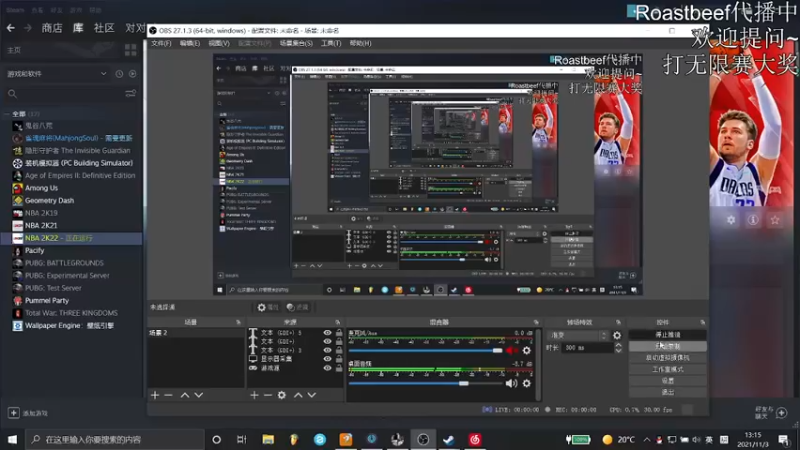
Task: Enable 工作室模式 studio mode in OBS
Action: [667, 369]
